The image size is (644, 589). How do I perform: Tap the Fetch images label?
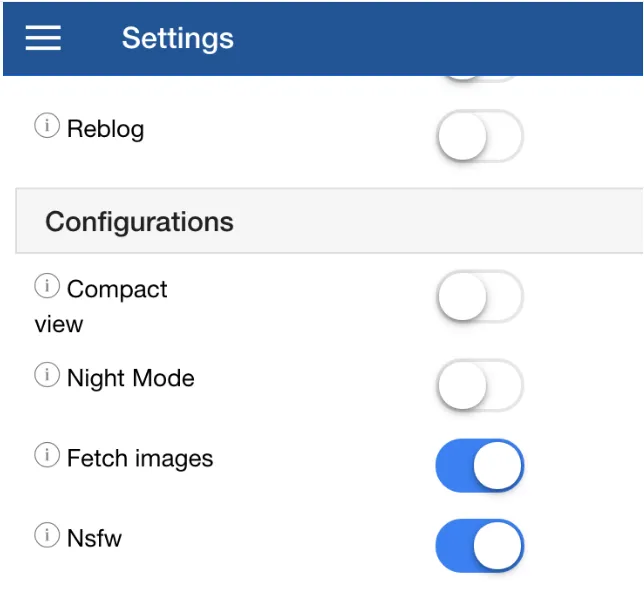tap(140, 458)
